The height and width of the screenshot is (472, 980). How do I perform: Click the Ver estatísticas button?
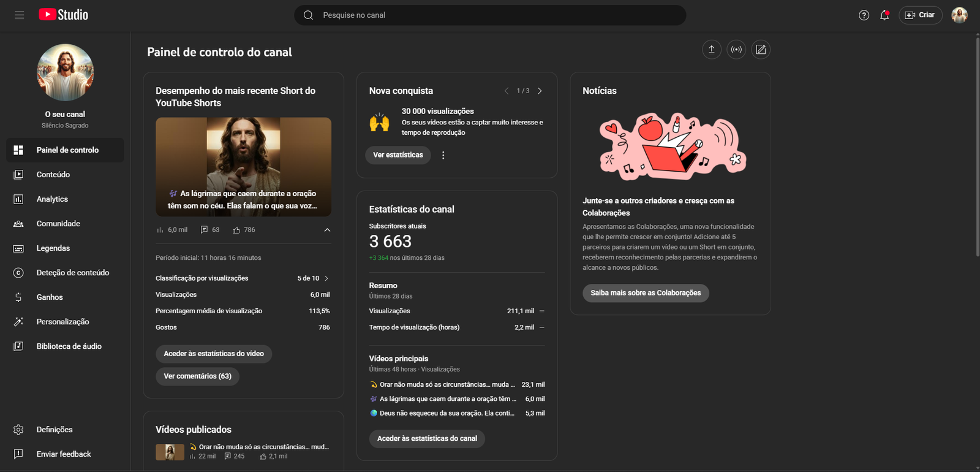[398, 155]
